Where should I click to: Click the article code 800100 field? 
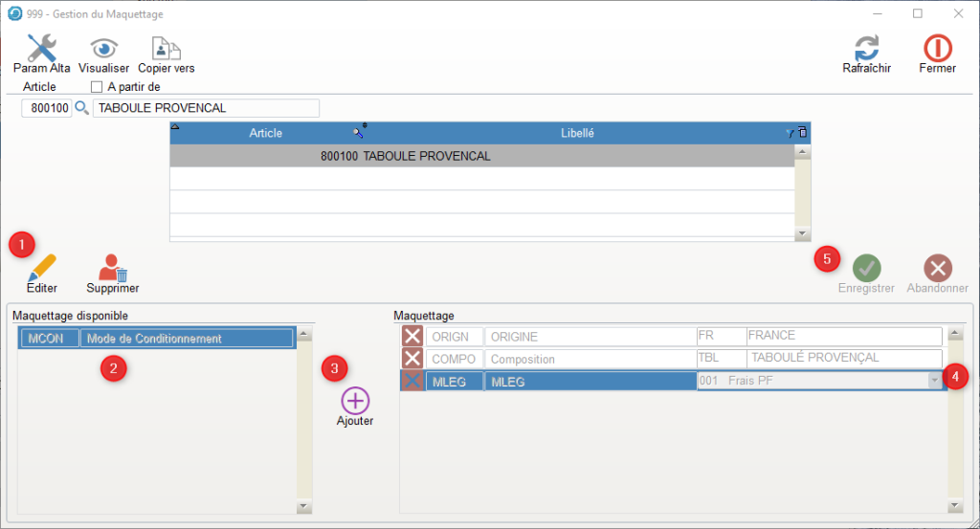coord(47,108)
